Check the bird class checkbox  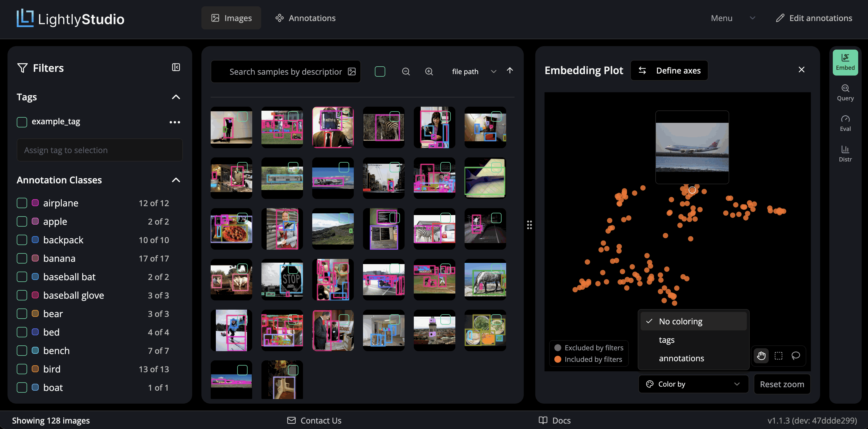(x=22, y=369)
